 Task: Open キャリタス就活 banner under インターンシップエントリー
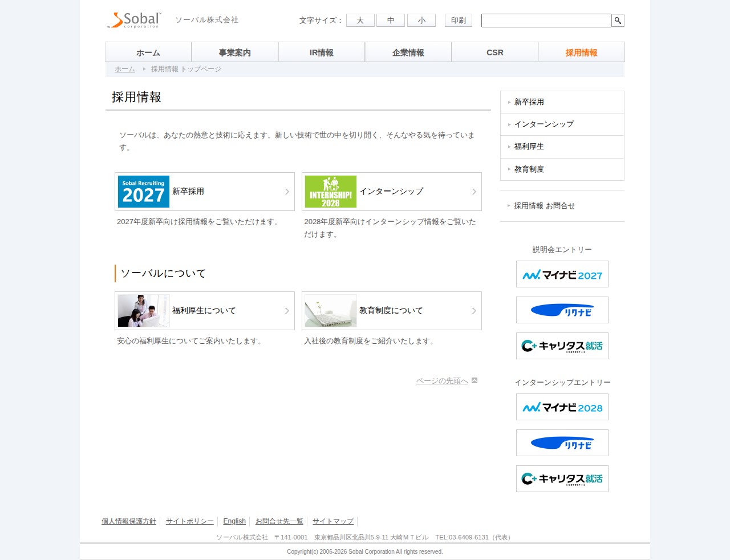[x=562, y=479]
